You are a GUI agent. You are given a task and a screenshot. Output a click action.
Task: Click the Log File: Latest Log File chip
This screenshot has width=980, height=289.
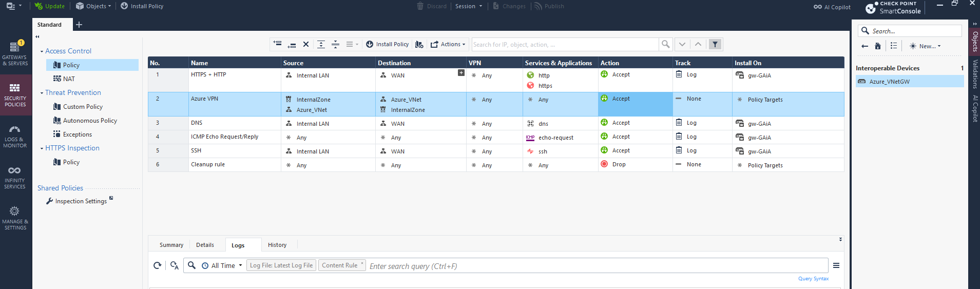pos(281,265)
